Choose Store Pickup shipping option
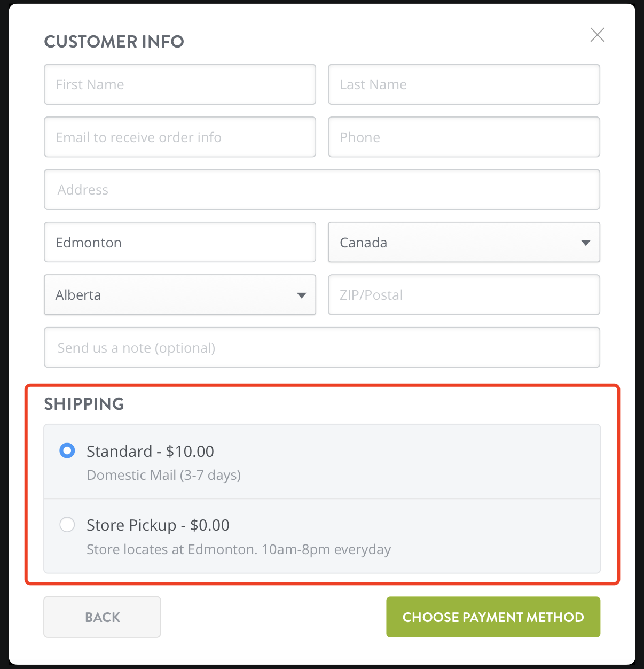Image resolution: width=644 pixels, height=669 pixels. tap(67, 525)
